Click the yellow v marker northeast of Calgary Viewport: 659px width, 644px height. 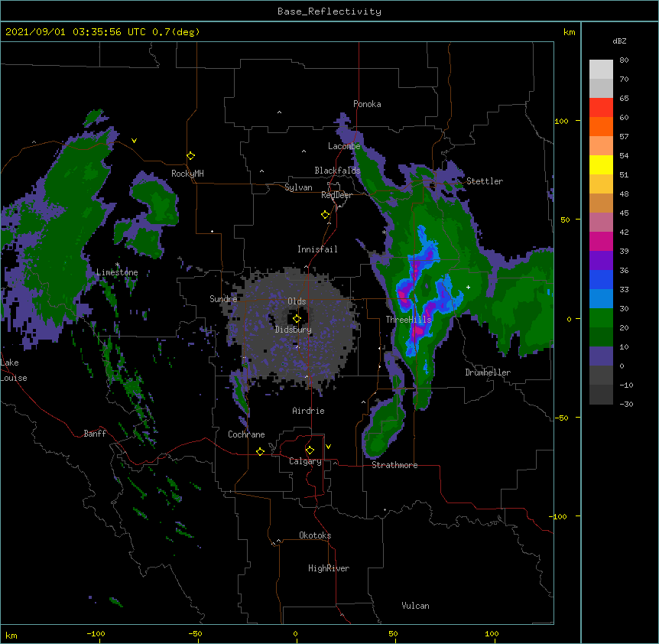click(x=328, y=447)
